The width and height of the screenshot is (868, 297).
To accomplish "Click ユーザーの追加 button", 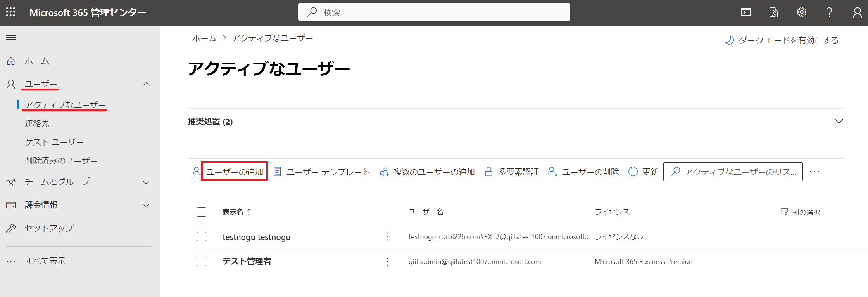I will click(x=235, y=172).
